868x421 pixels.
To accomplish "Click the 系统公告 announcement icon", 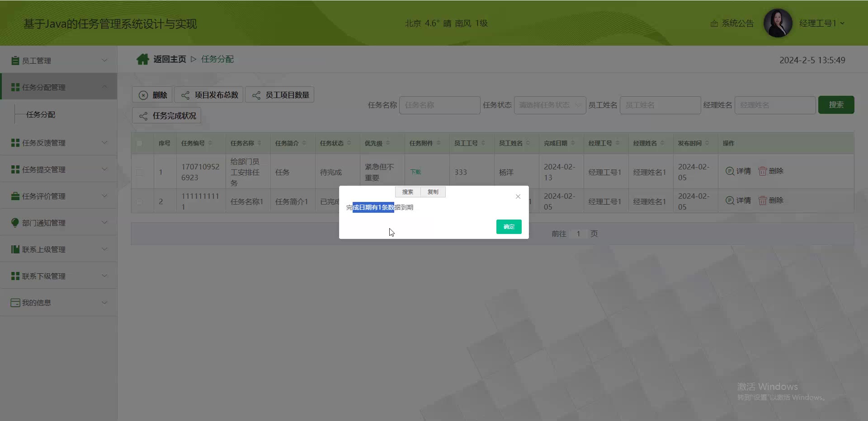I will coord(714,23).
